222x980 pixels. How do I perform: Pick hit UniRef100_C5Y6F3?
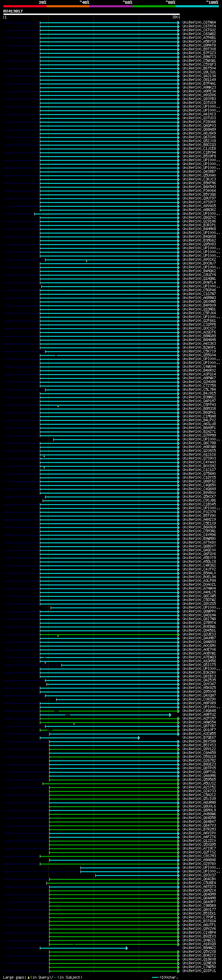(199, 65)
